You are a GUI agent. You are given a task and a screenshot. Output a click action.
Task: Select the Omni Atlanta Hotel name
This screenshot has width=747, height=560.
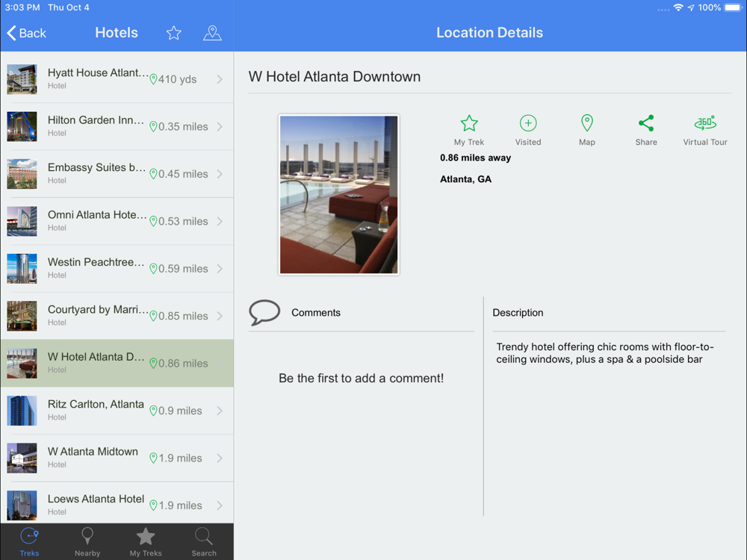coord(97,215)
